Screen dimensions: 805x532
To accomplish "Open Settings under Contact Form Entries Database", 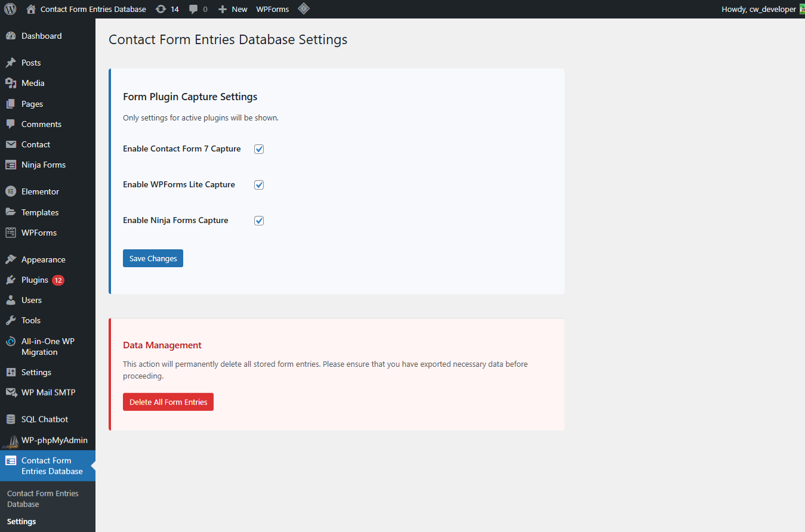I will click(x=21, y=521).
